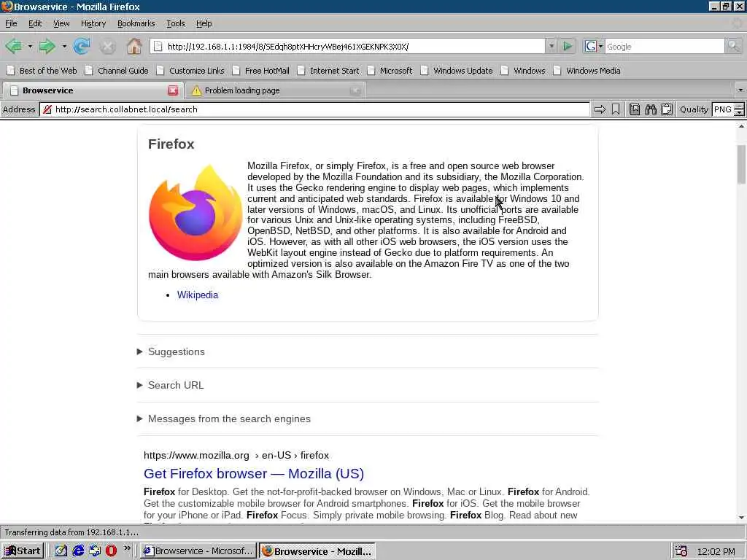Open the URL bar history dropdown

551,46
